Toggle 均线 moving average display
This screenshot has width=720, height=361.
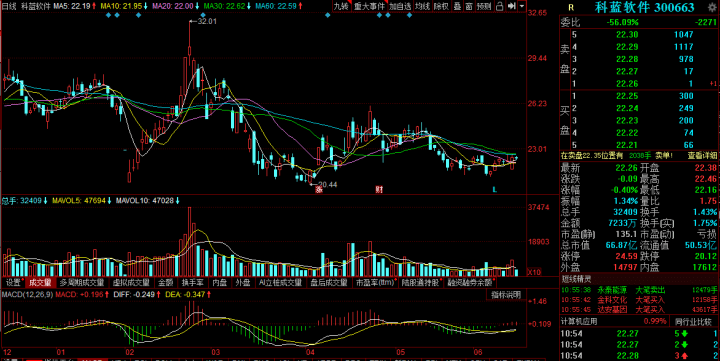pyautogui.click(x=422, y=6)
